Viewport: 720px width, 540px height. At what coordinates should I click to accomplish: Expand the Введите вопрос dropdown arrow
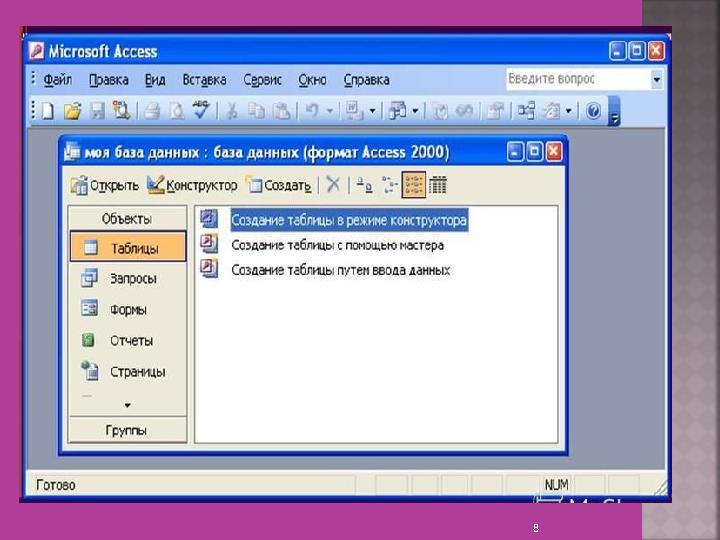pyautogui.click(x=657, y=79)
